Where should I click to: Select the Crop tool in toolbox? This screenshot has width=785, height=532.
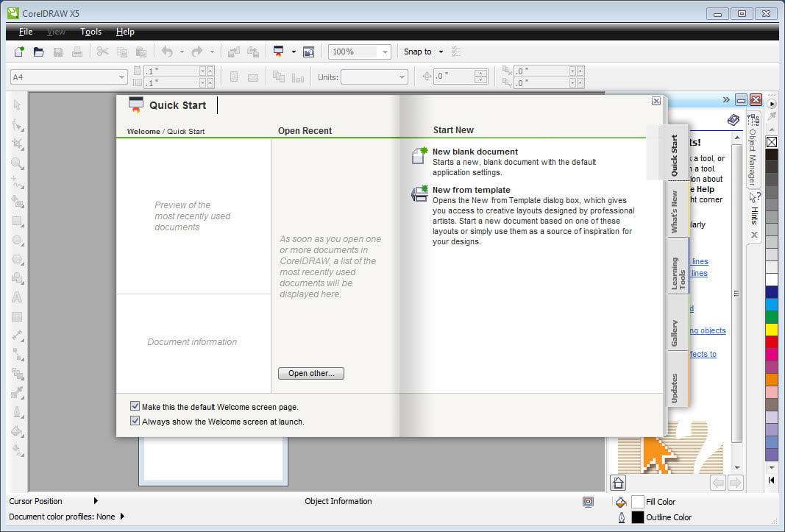tap(18, 144)
